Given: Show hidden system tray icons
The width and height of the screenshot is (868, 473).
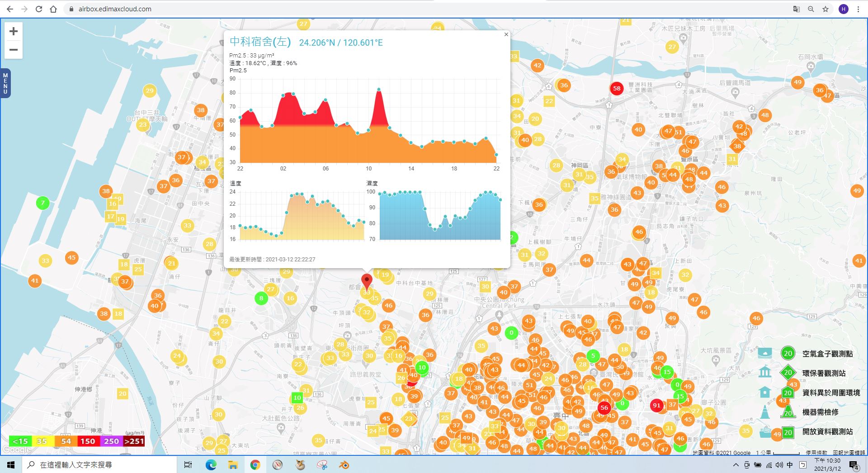Looking at the screenshot, I should [x=736, y=465].
